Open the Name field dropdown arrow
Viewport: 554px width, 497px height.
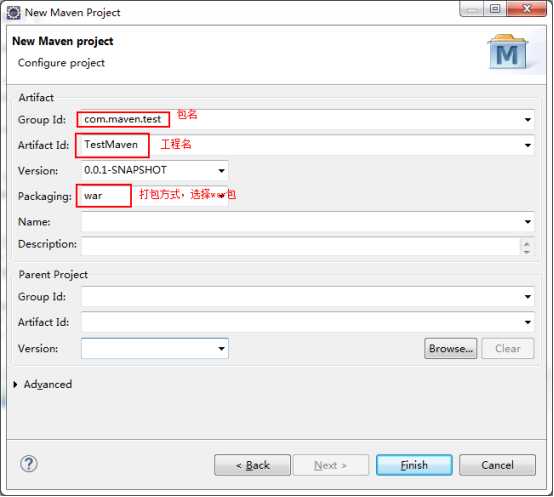coord(528,222)
